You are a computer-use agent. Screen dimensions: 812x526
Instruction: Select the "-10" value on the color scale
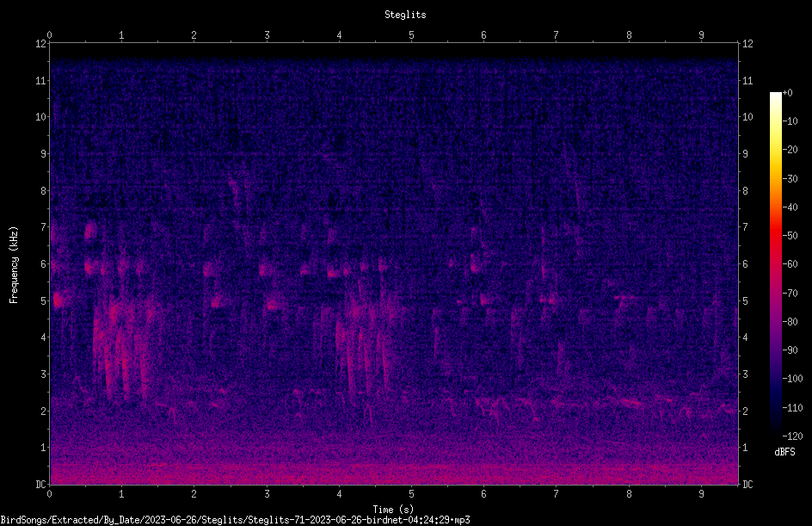(x=790, y=121)
